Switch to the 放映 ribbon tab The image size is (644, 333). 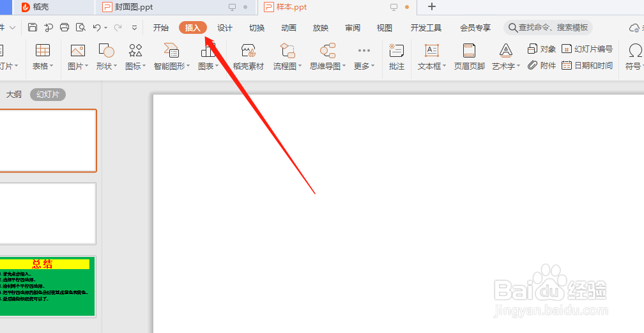tap(320, 28)
